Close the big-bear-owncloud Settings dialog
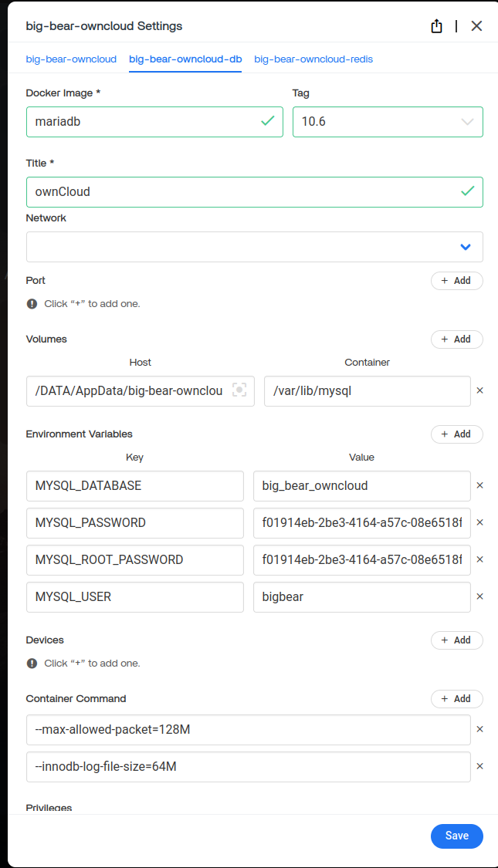This screenshot has width=498, height=868. 476,26
